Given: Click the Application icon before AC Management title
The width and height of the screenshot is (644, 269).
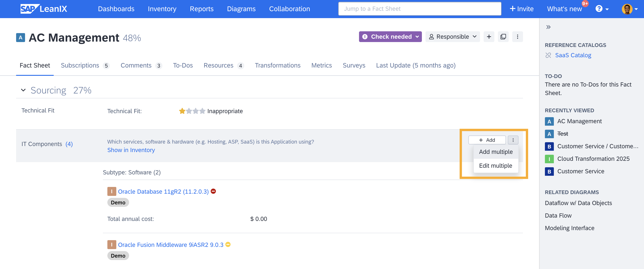Looking at the screenshot, I should (21, 38).
